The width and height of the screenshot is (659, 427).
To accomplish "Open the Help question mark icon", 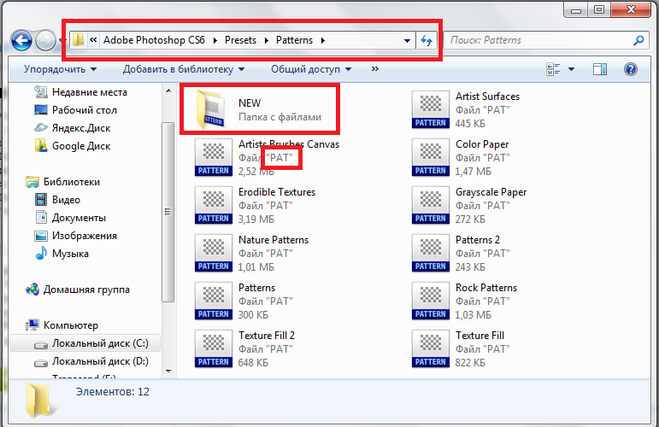I will click(630, 69).
